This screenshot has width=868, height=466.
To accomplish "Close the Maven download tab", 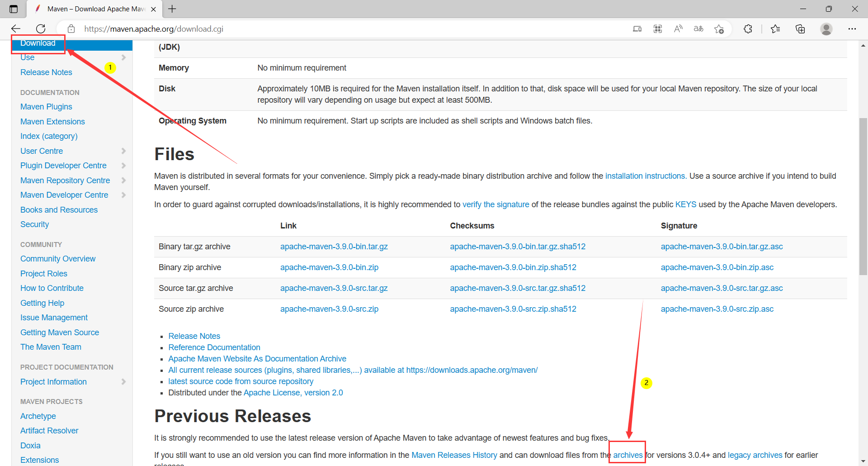I will [x=153, y=9].
